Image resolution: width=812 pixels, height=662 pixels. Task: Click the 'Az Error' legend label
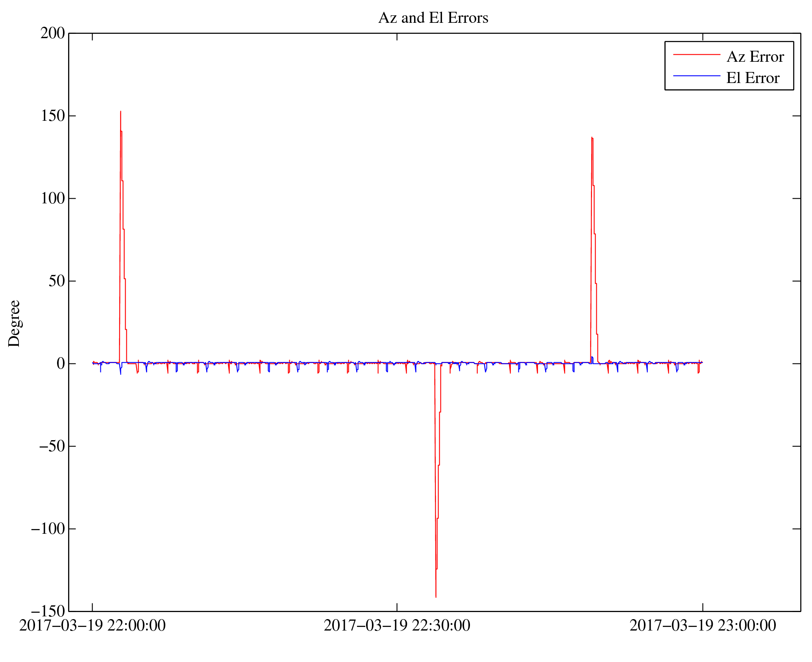[x=755, y=57]
